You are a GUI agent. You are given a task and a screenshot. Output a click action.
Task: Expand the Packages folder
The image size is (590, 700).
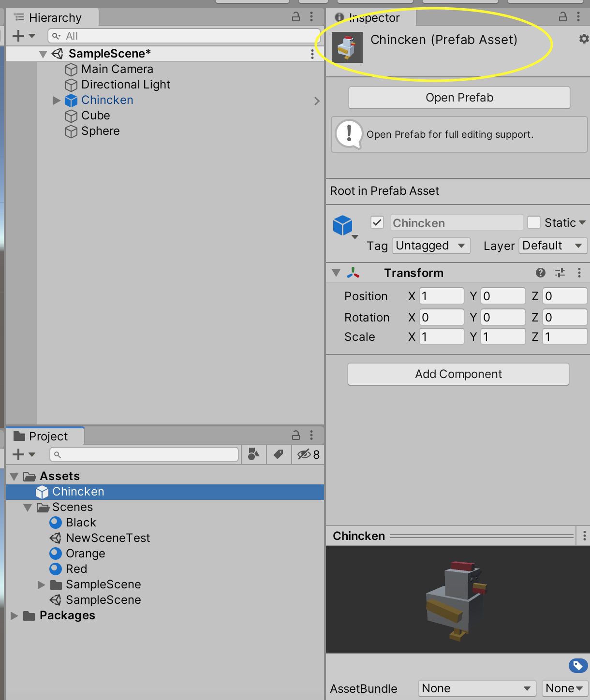point(14,616)
